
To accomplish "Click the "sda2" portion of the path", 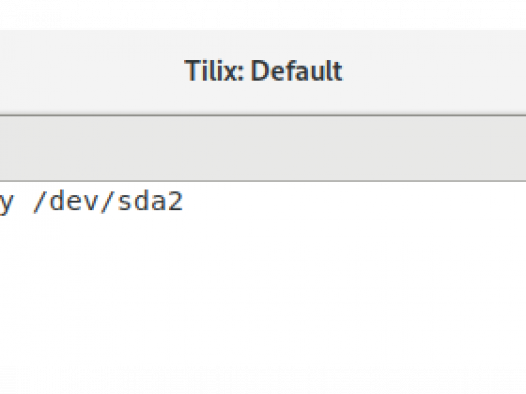I will click(151, 202).
